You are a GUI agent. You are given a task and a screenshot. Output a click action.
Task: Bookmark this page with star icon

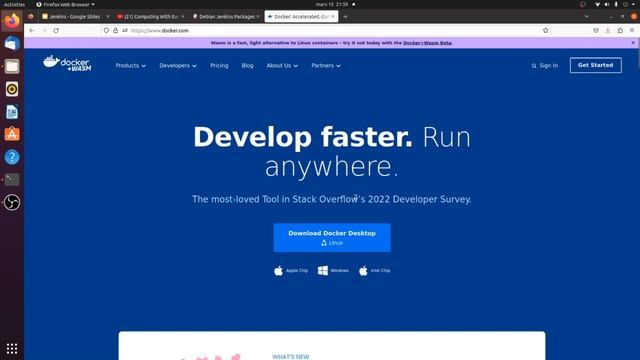point(546,31)
